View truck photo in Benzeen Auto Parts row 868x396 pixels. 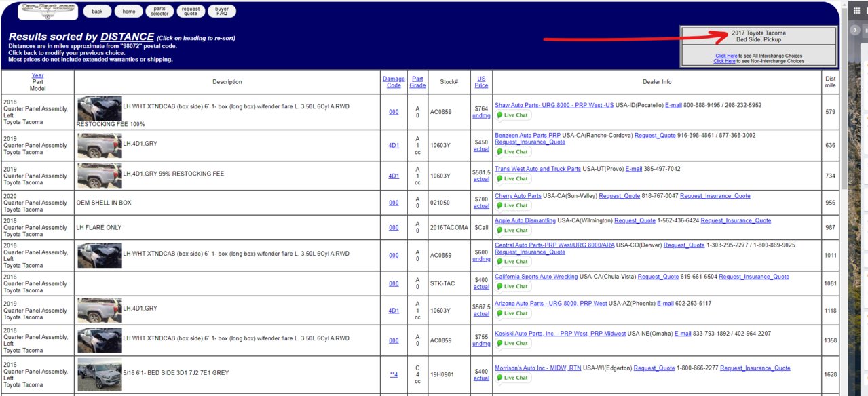99,145
